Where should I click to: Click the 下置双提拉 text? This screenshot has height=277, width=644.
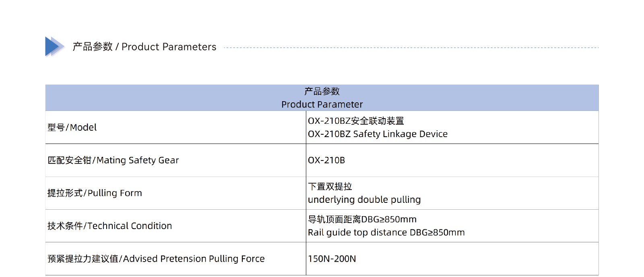(x=330, y=187)
